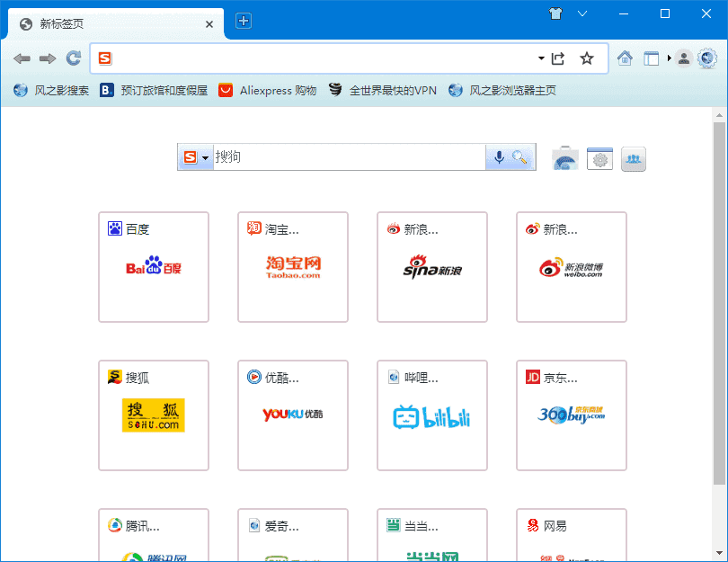Screen dimensions: 728x562
Task: Select the 新标签页 tab
Action: (x=108, y=24)
